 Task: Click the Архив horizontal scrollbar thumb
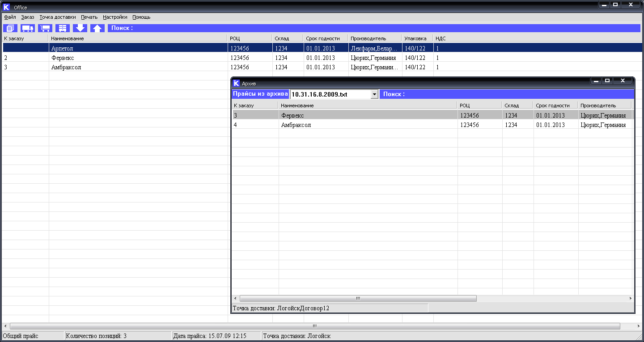tap(358, 298)
